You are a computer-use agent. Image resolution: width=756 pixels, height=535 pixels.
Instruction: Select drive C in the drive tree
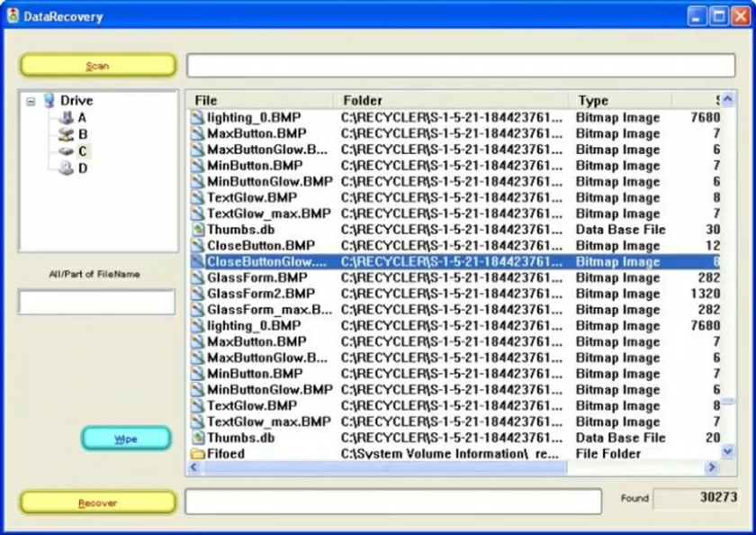81,150
